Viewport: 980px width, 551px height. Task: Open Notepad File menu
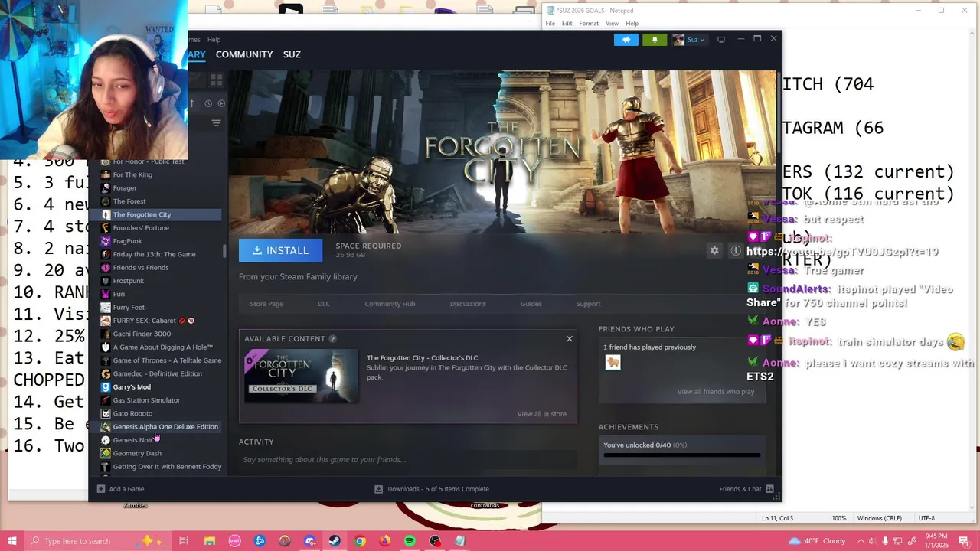pyautogui.click(x=550, y=24)
